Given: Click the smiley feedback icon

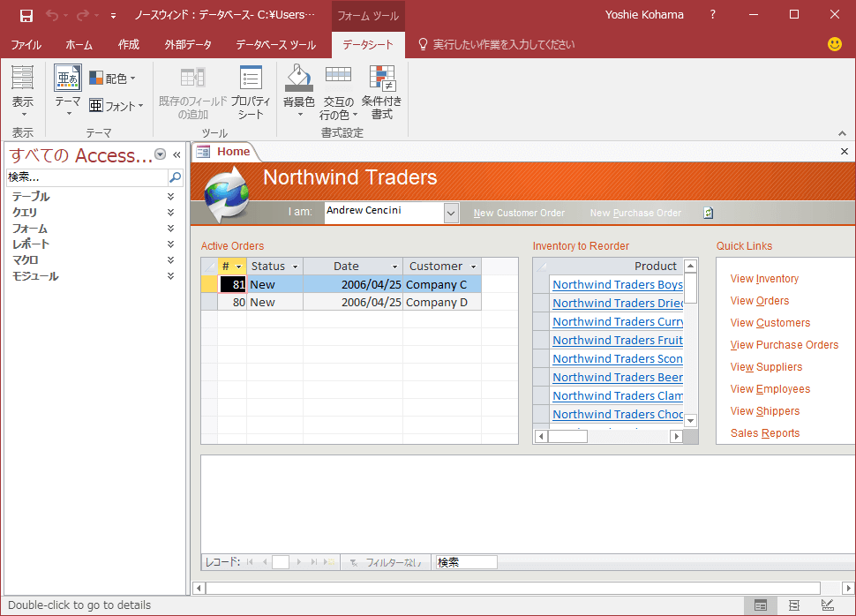Looking at the screenshot, I should pyautogui.click(x=835, y=44).
